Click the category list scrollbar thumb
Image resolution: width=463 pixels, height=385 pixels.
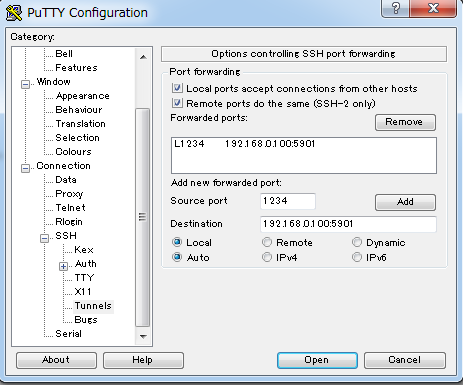click(143, 217)
